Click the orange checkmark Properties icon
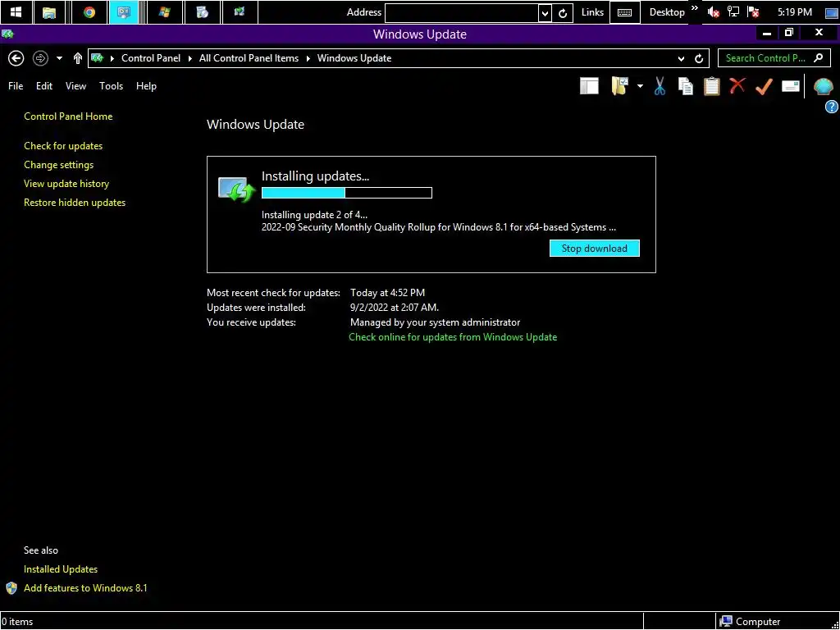Screen dimensions: 840x630 (764, 86)
